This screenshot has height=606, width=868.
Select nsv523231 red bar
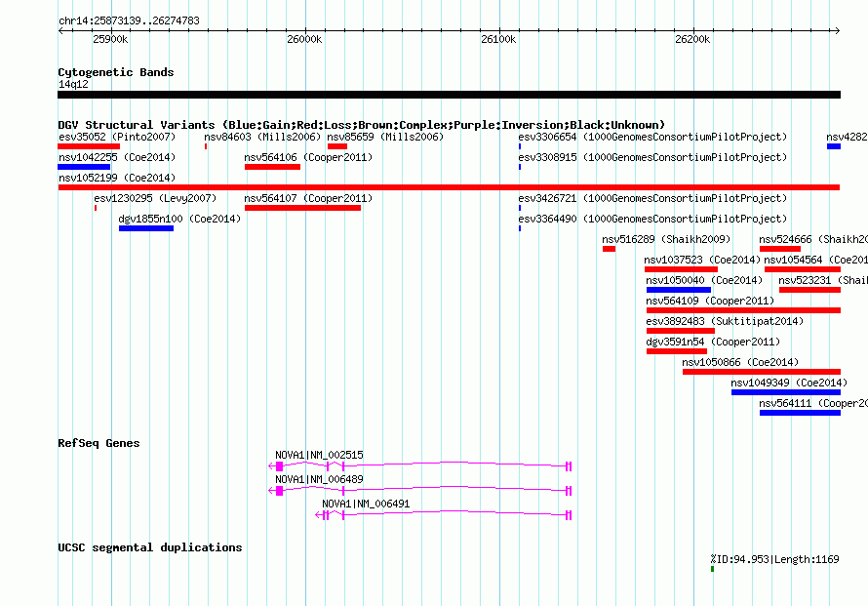pos(809,290)
